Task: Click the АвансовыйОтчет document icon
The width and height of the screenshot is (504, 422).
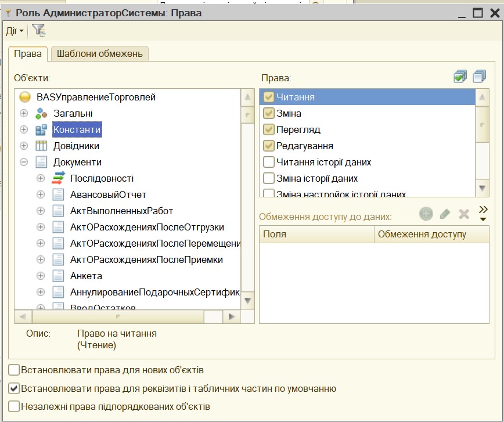Action: (58, 195)
